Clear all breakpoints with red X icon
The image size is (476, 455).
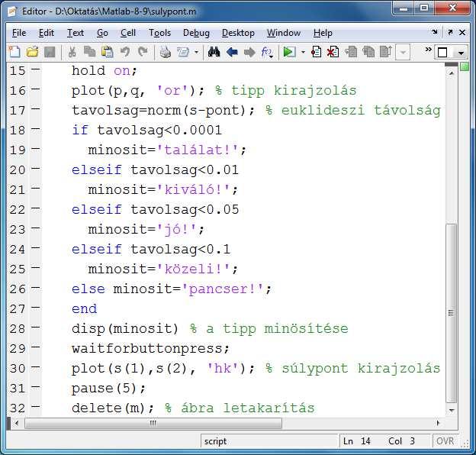tap(333, 52)
